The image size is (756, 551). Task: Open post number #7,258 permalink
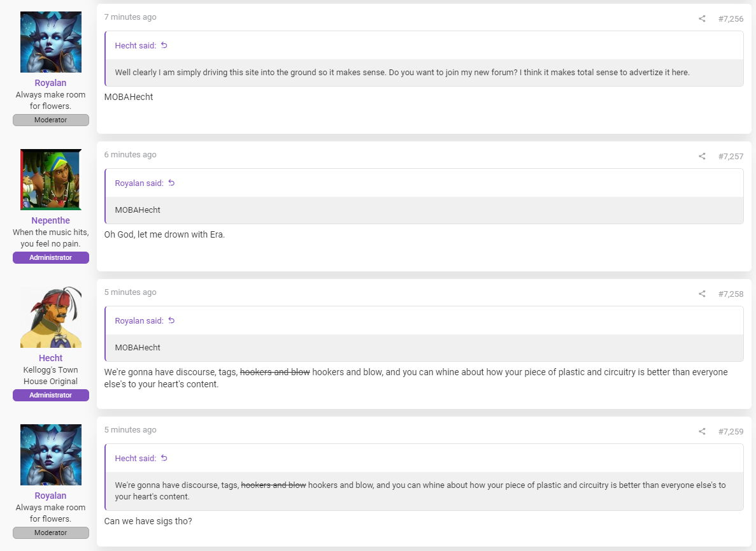[x=731, y=294]
